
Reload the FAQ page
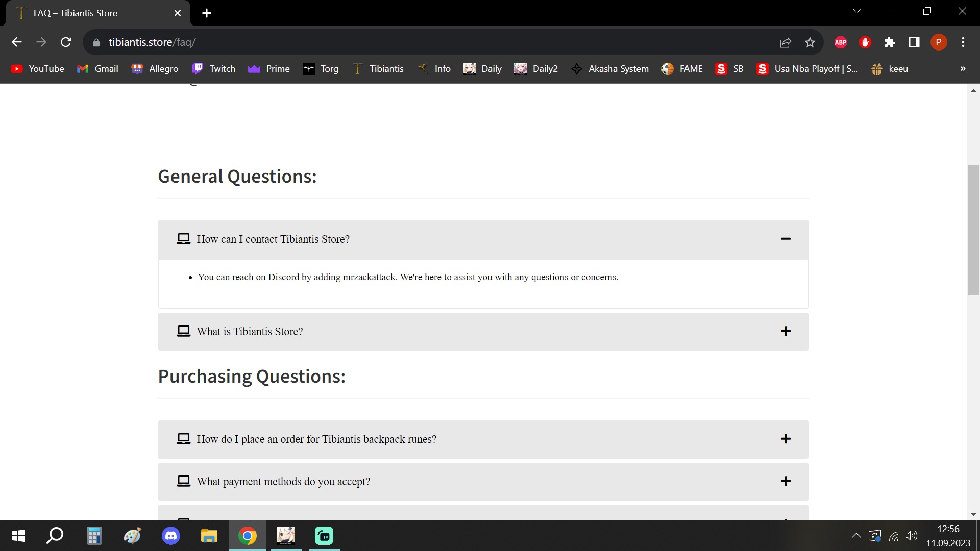[66, 42]
